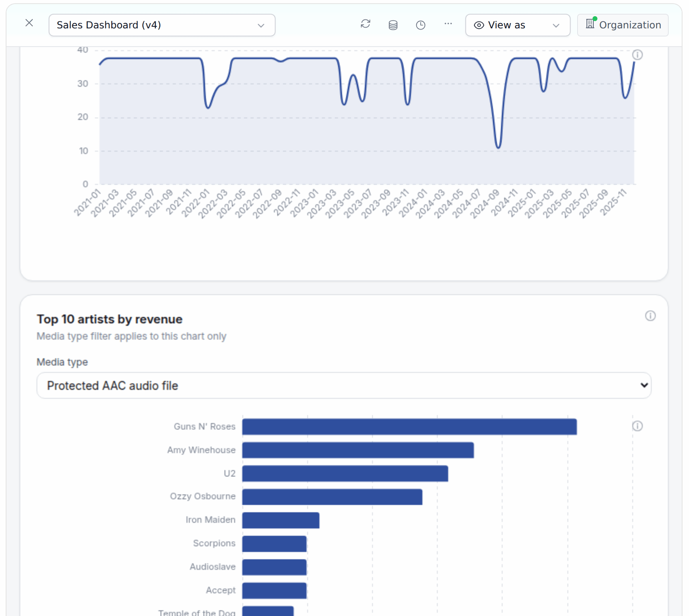Open the View as dropdown chevron
Image resolution: width=689 pixels, height=616 pixels.
556,26
